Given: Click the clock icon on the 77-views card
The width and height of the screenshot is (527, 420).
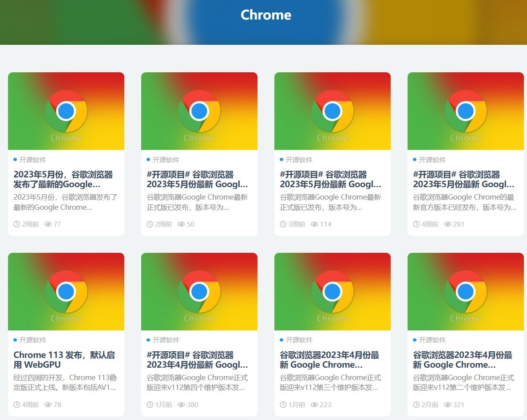Looking at the screenshot, I should (17, 224).
